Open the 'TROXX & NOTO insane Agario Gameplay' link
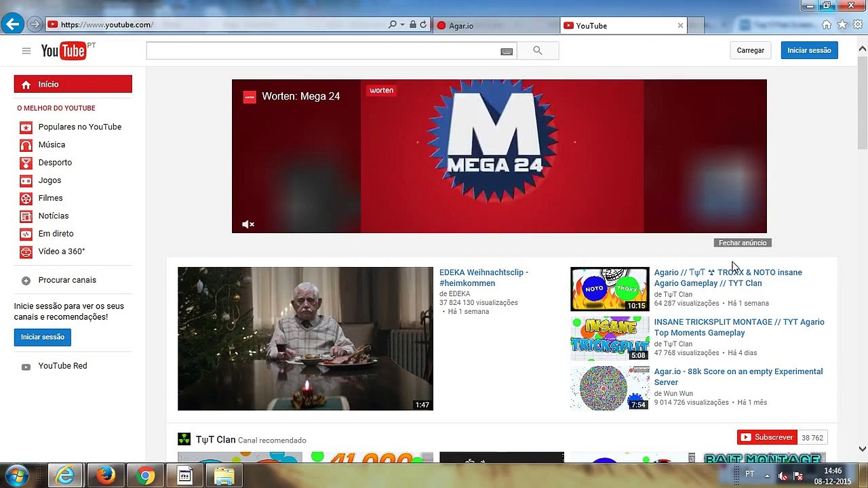868x488 pixels. tap(728, 278)
